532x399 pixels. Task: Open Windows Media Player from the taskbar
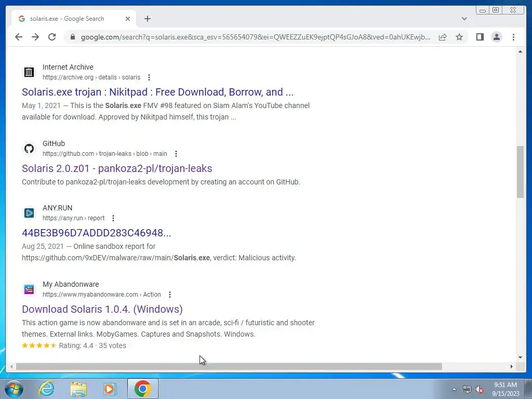click(x=110, y=389)
